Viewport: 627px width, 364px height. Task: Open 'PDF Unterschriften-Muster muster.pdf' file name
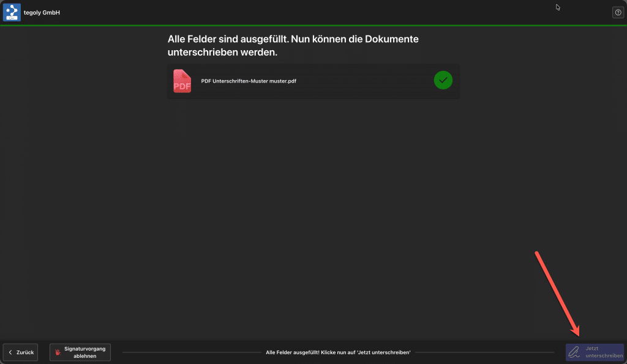click(x=249, y=81)
